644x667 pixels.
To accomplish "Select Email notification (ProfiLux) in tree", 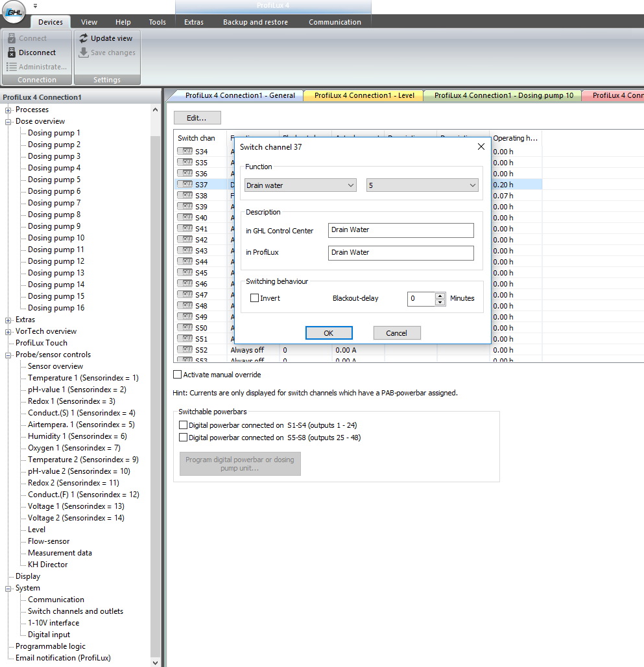I will (x=63, y=658).
